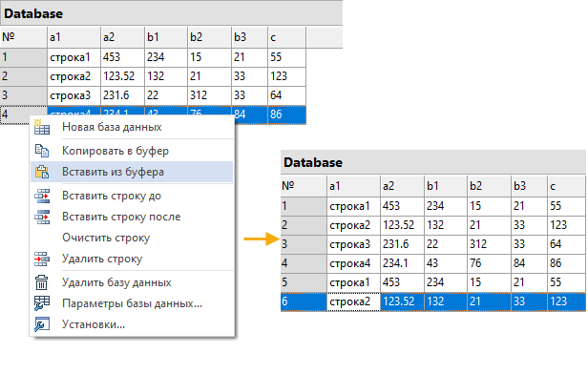This screenshot has height=374, width=588.
Task: Click column header 'b2' in right table
Action: (490, 186)
